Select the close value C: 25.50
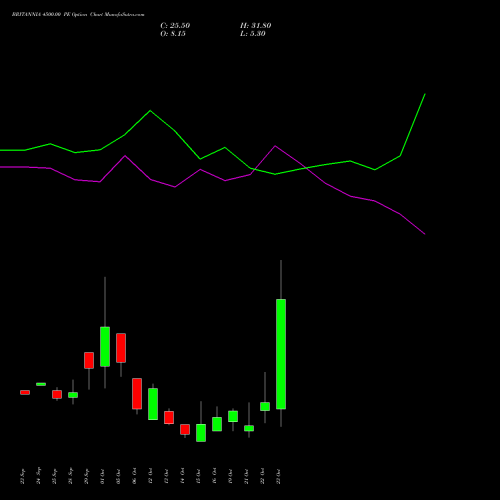500x500 pixels. coord(175,26)
